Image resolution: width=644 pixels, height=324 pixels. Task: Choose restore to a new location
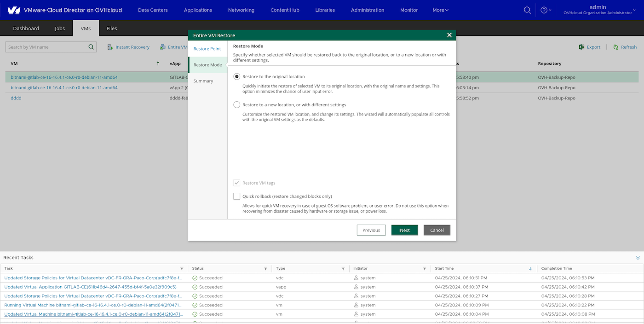236,104
